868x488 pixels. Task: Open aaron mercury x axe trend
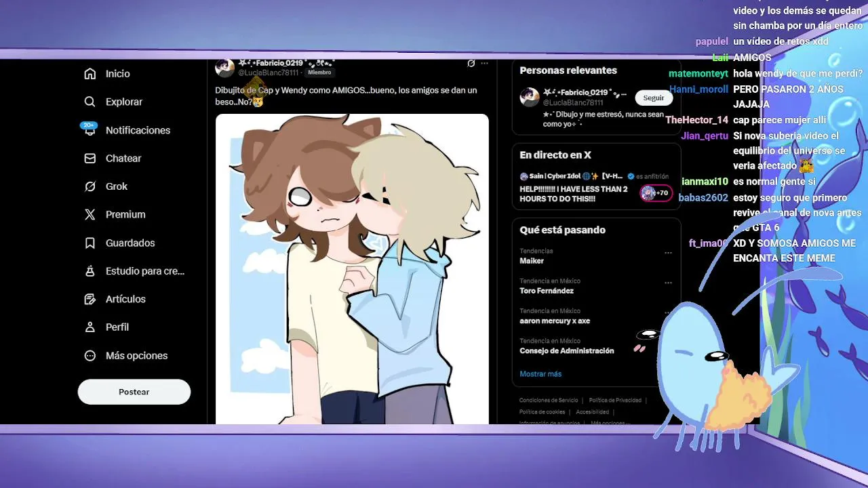(555, 321)
